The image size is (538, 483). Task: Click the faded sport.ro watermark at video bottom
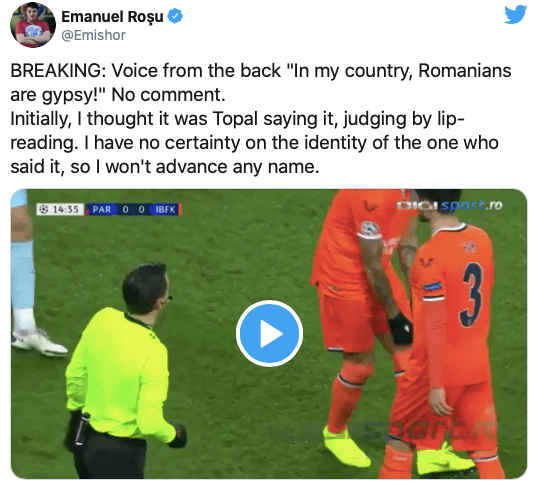coord(381,430)
